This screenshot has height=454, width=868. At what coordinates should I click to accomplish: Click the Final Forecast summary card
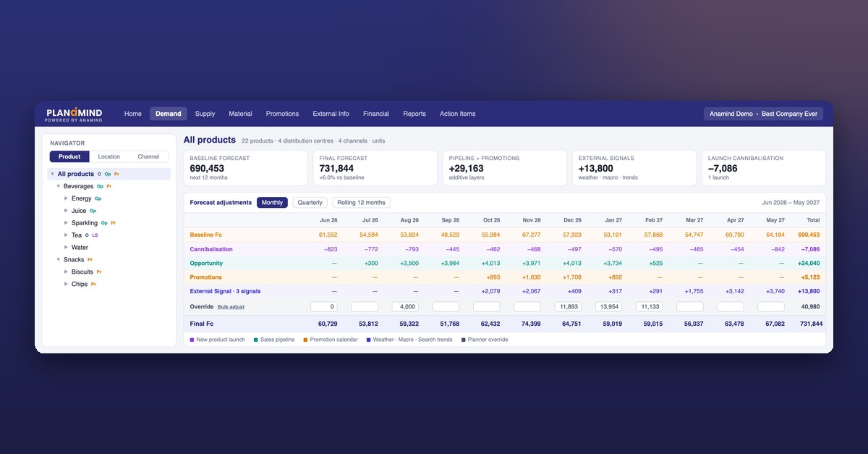(x=375, y=168)
